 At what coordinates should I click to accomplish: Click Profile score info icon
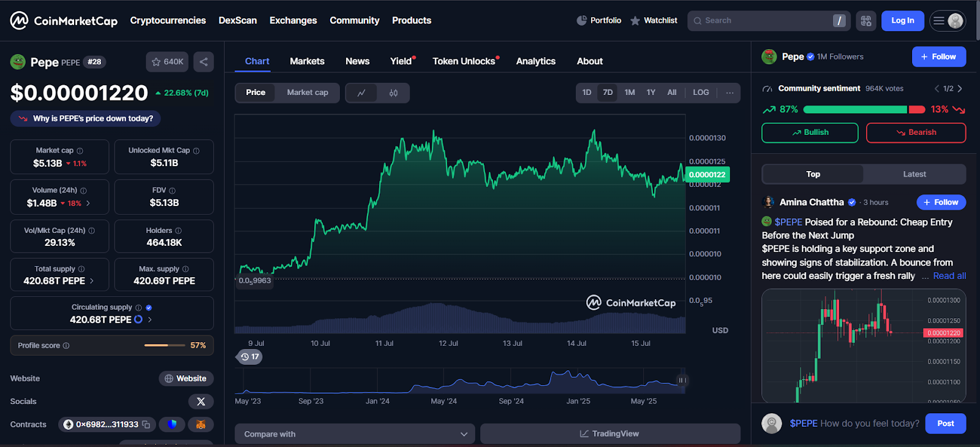(x=66, y=346)
